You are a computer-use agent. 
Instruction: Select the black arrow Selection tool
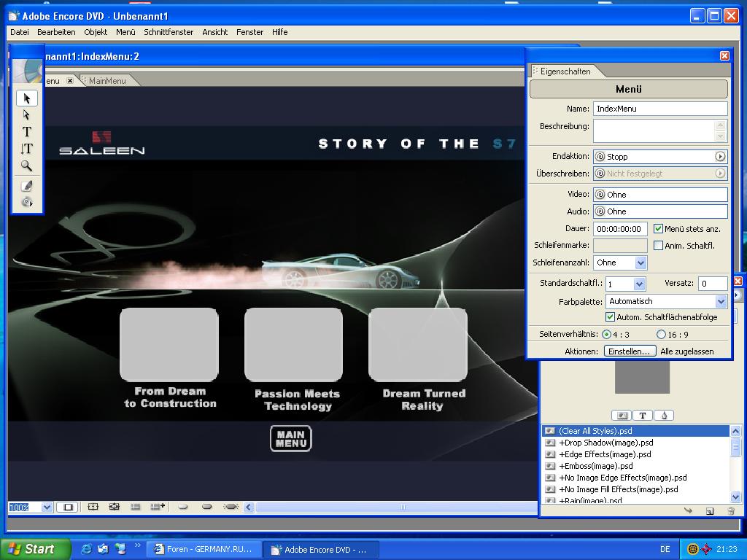coord(27,98)
